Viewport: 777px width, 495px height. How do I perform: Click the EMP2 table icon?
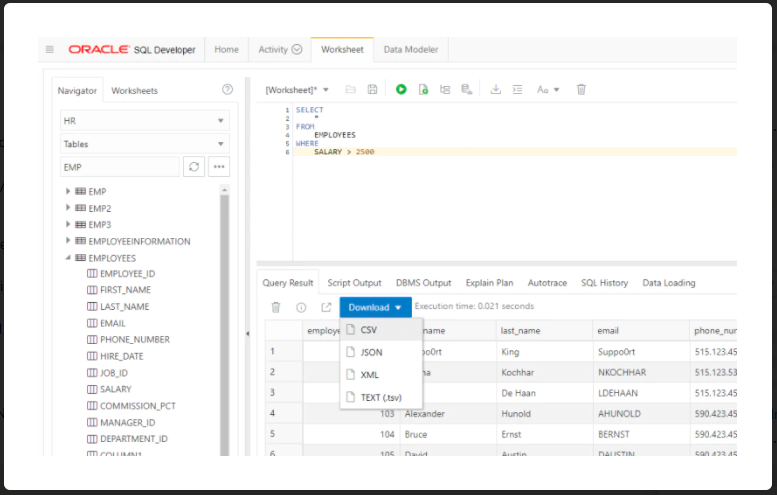[x=80, y=208]
